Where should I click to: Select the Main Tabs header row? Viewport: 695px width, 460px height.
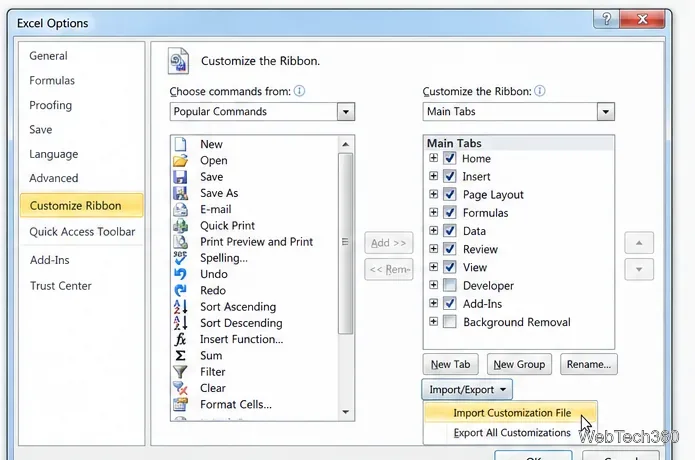click(519, 143)
